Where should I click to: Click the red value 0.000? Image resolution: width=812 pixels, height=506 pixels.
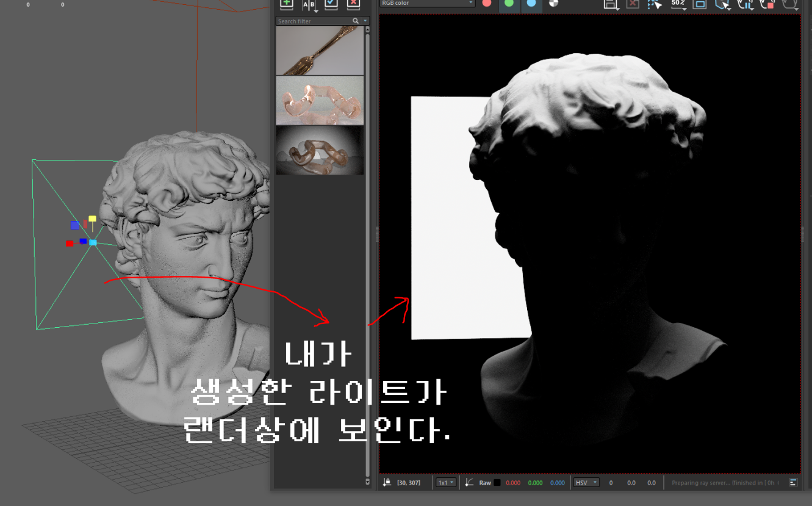click(x=513, y=483)
